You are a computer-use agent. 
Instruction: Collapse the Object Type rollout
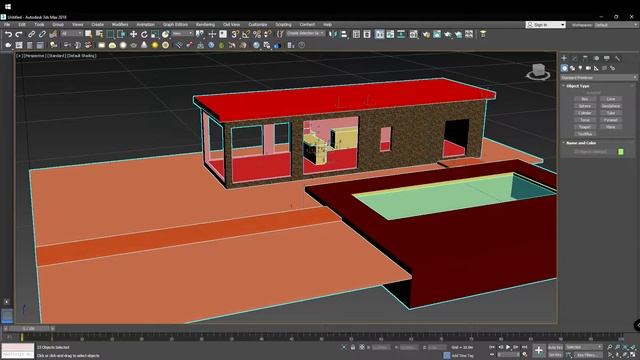coord(578,86)
